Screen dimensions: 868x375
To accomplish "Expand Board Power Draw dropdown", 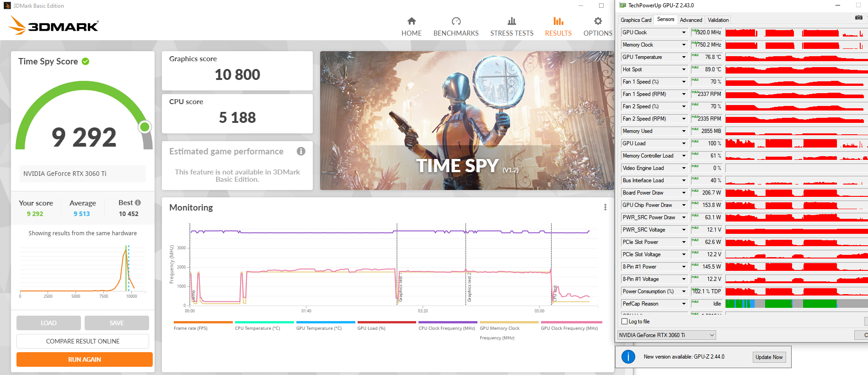I will [x=684, y=193].
